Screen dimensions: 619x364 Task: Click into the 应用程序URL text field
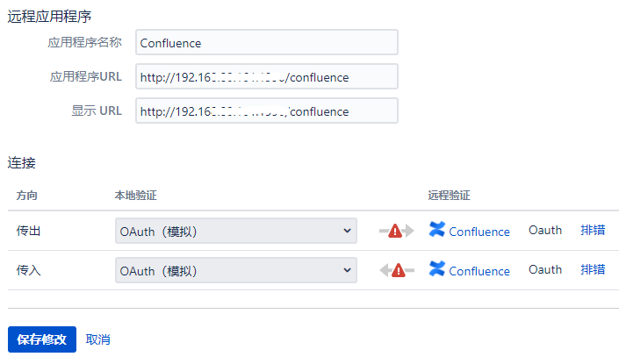(x=267, y=77)
